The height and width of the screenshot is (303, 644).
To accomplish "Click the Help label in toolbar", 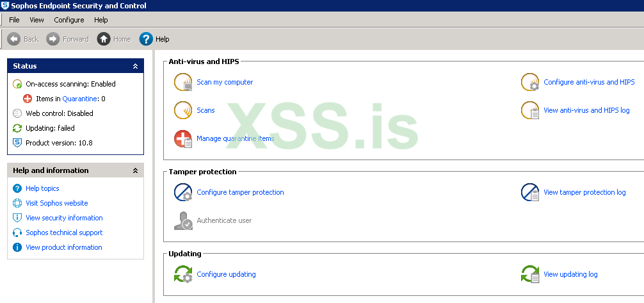I will 162,39.
